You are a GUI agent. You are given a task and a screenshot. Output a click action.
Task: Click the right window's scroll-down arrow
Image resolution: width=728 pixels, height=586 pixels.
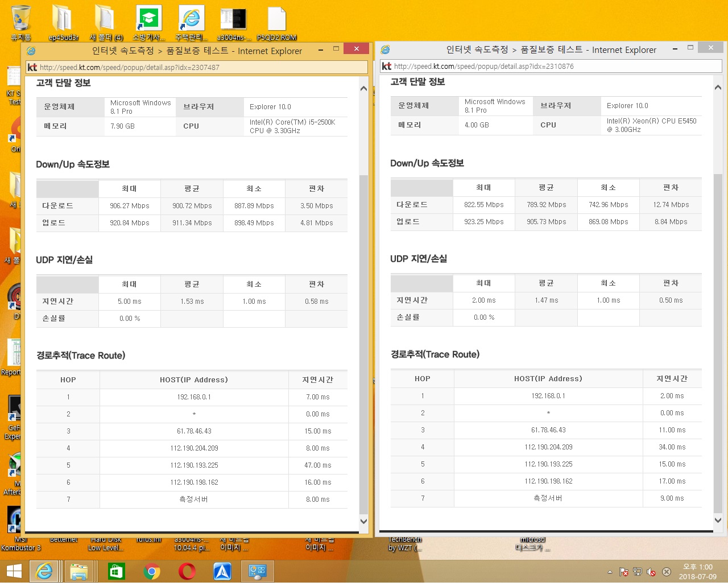pyautogui.click(x=718, y=520)
